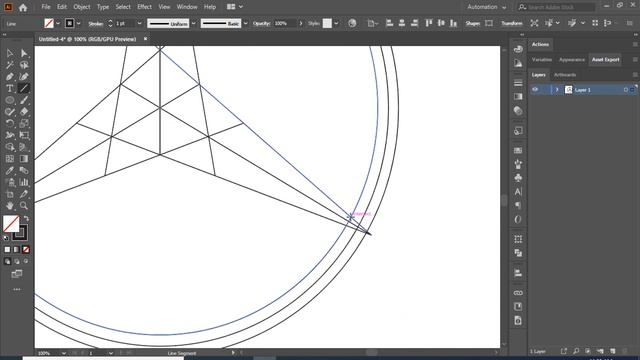Screen dimensions: 640x360
Task: Select the Slice tool
Action: pyautogui.click(x=24, y=194)
